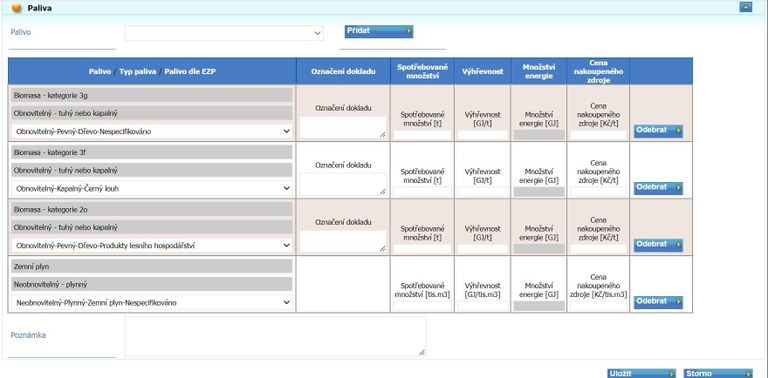Click the orange Paliva section icon
Viewport: 768px width, 378px height.
point(16,8)
